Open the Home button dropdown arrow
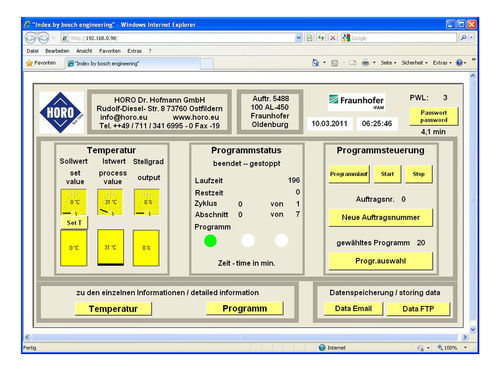The height and width of the screenshot is (371, 500). click(x=324, y=63)
